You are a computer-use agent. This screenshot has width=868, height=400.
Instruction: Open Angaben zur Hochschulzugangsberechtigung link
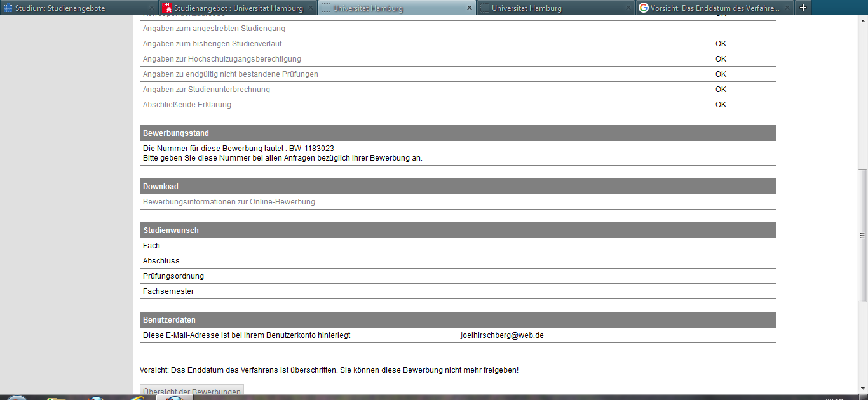pos(222,59)
